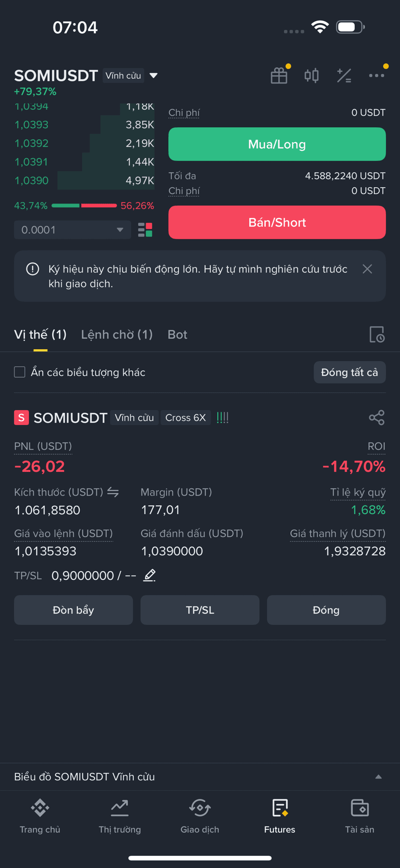Viewport: 400px width, 868px height.
Task: Tap the Đóng tất cả button
Action: 350,372
